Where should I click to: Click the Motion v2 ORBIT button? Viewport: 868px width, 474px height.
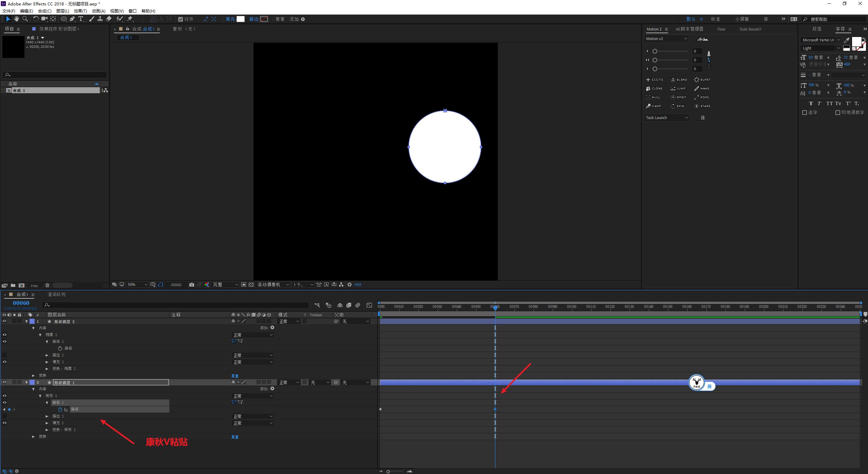[678, 97]
